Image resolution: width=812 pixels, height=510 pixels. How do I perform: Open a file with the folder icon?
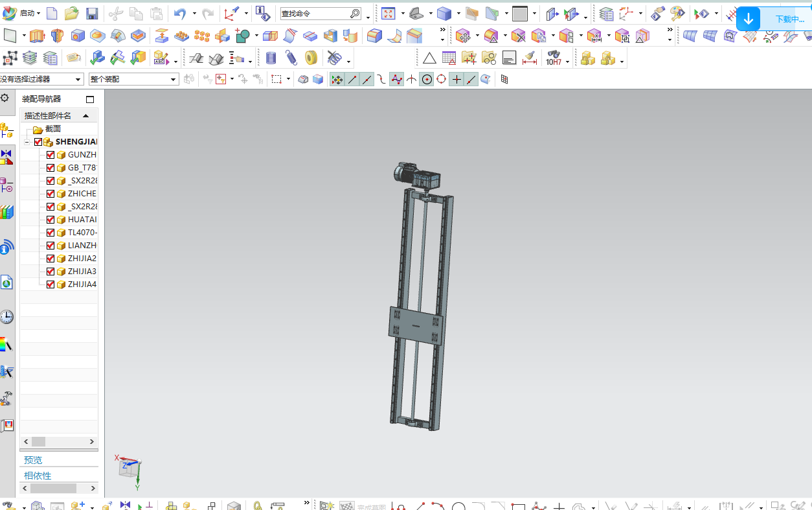(72, 13)
